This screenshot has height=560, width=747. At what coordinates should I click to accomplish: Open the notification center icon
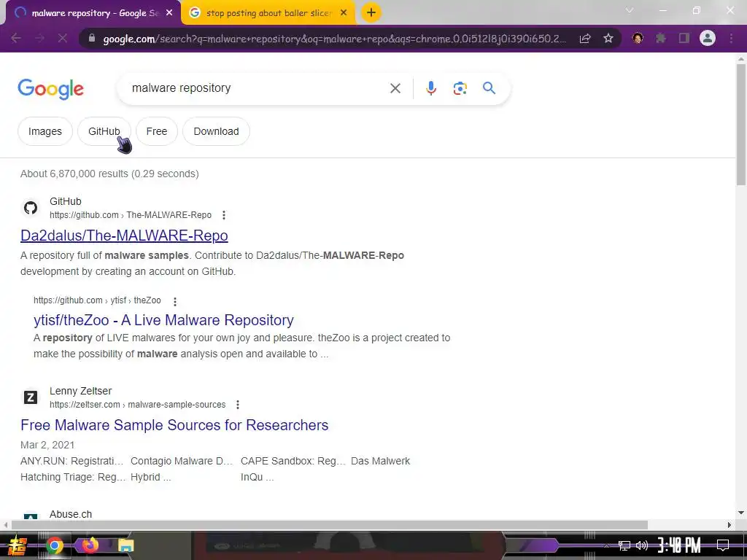click(723, 545)
